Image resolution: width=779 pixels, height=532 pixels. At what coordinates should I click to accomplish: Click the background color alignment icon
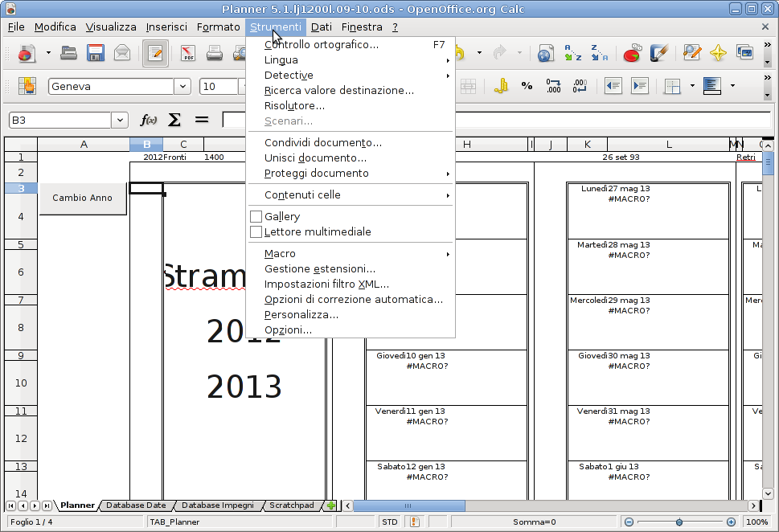(x=712, y=86)
